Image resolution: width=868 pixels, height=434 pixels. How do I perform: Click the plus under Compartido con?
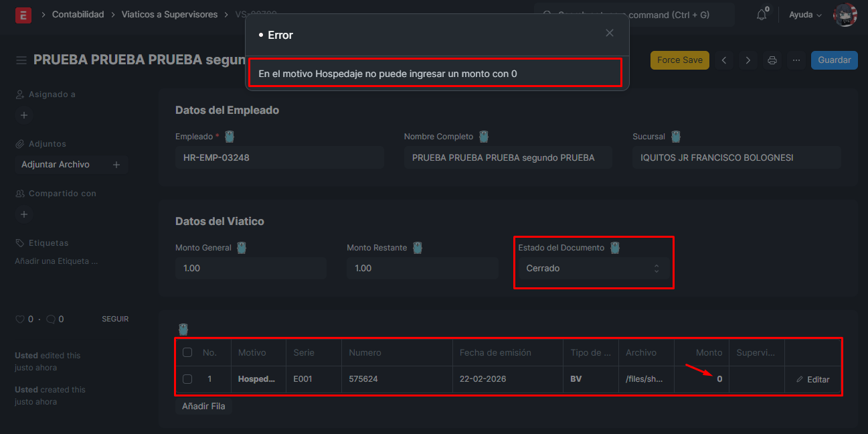click(24, 214)
